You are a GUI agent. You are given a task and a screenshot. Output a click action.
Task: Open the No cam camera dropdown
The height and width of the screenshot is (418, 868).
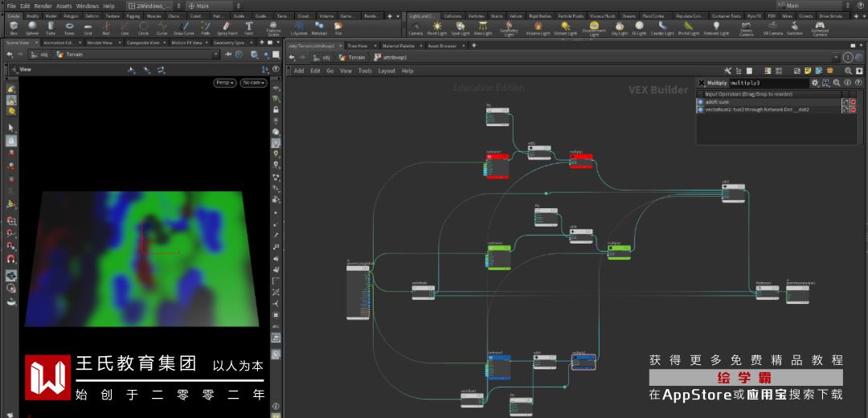252,83
